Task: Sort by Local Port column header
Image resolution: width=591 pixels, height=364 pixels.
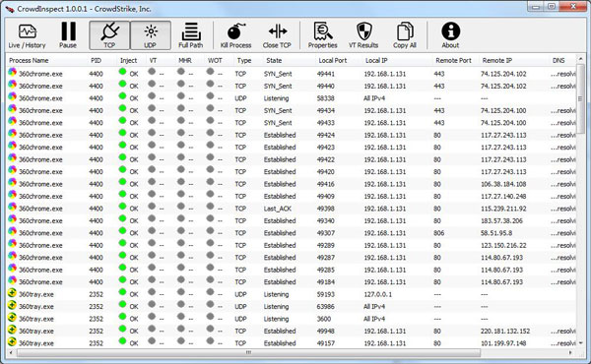Action: tap(333, 60)
